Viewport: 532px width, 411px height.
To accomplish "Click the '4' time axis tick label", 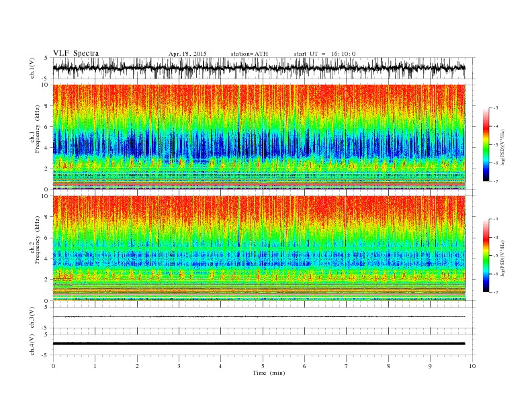I will [x=220, y=366].
